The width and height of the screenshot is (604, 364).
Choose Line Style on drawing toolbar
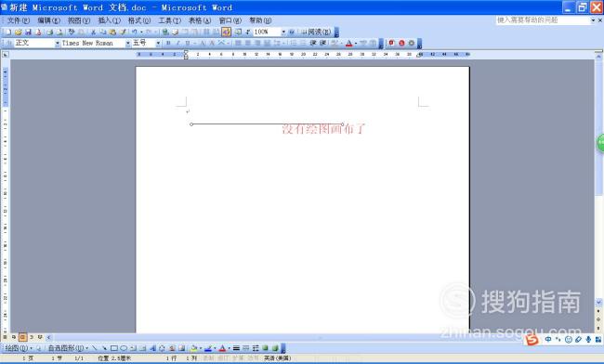click(236, 348)
